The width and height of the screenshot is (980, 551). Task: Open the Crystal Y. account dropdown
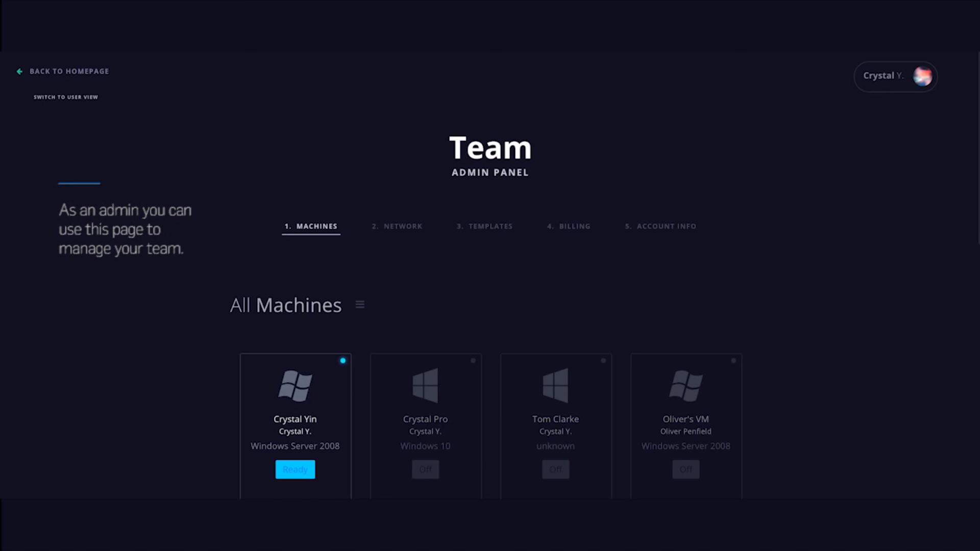click(883, 76)
